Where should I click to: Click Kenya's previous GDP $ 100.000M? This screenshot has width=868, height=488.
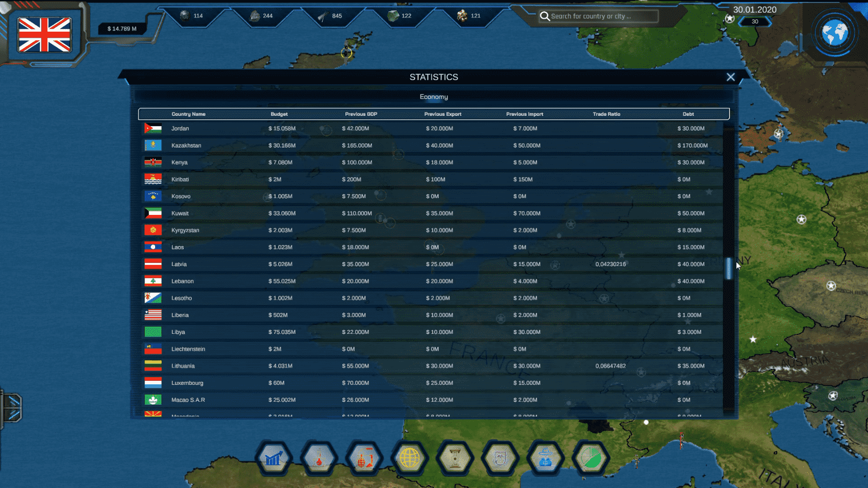point(357,162)
